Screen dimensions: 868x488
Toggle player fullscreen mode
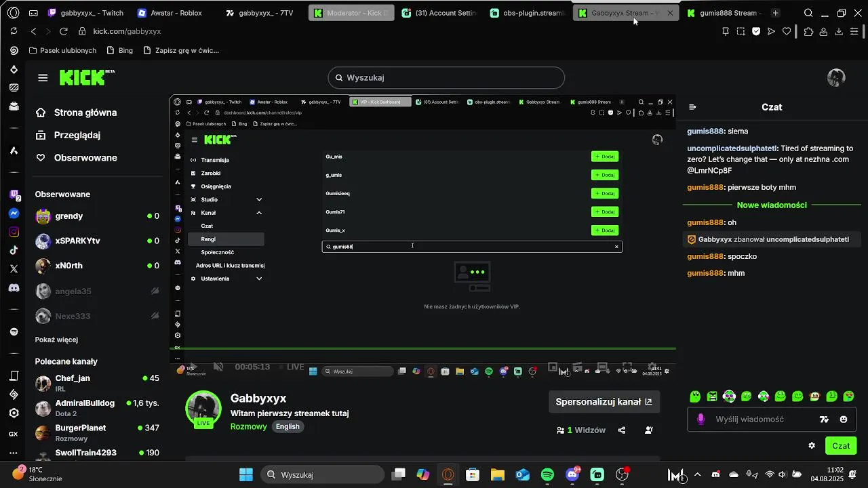[627, 367]
